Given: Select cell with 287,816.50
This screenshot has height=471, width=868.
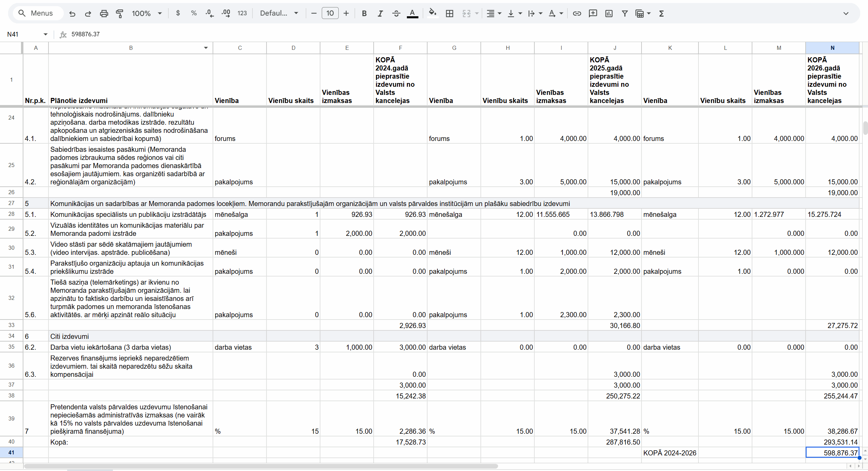Looking at the screenshot, I should point(614,442).
